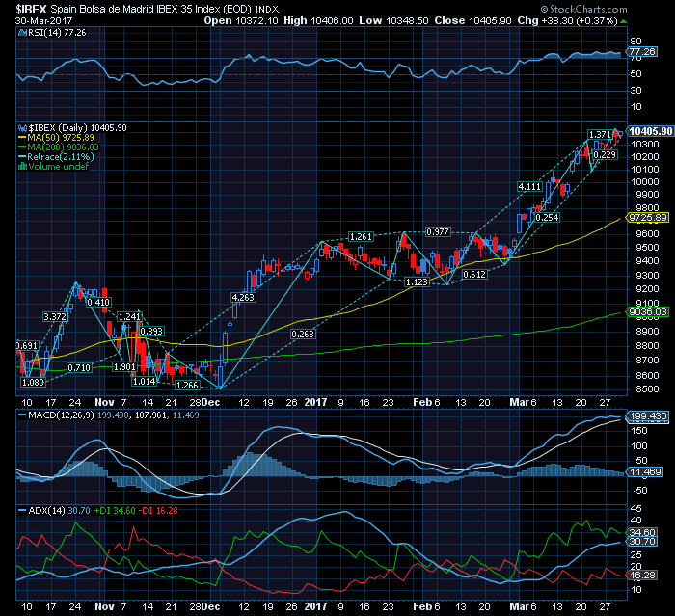The image size is (675, 616).
Task: Click the 4.263 retrace label
Action: pos(243,298)
